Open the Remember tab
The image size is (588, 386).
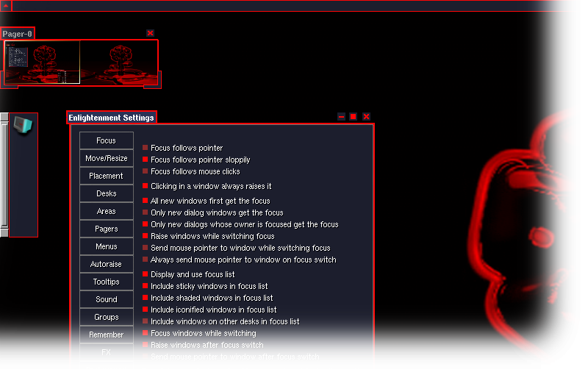click(x=107, y=335)
